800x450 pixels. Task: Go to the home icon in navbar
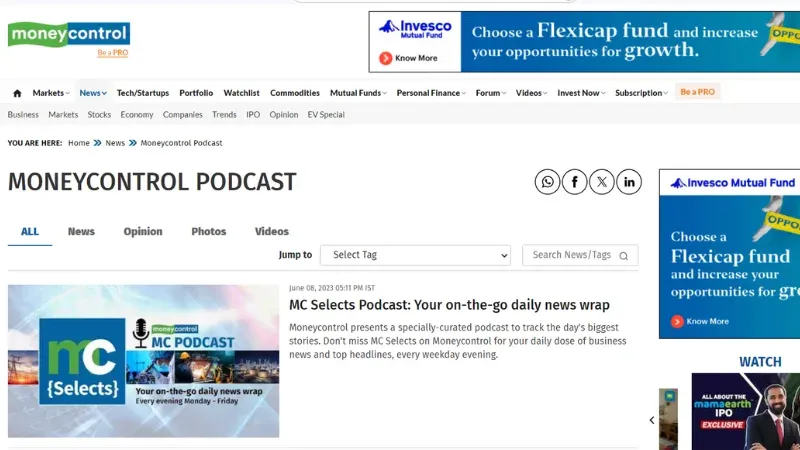click(17, 93)
